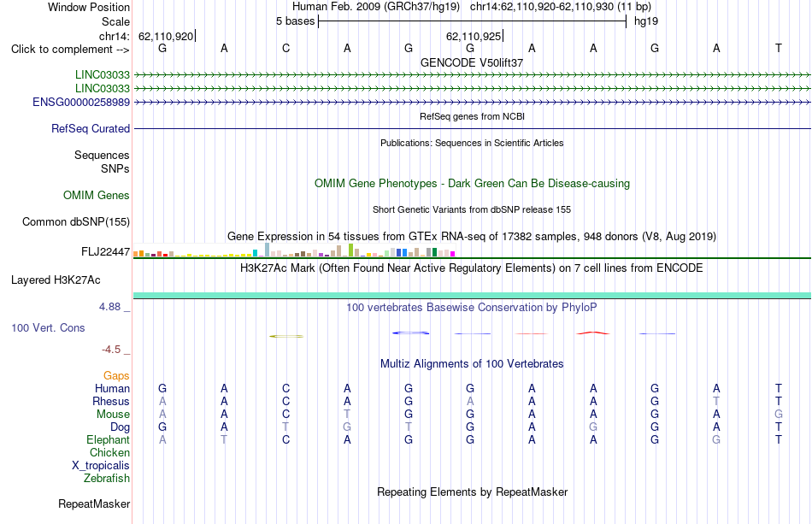812x524 pixels.
Task: Select the Zebrafish alignment row label
Action: (107, 478)
